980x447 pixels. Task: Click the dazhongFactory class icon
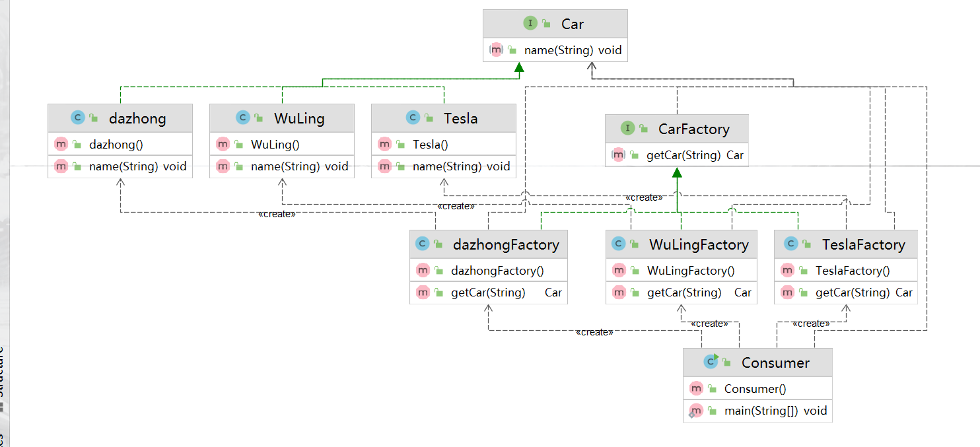click(x=421, y=244)
